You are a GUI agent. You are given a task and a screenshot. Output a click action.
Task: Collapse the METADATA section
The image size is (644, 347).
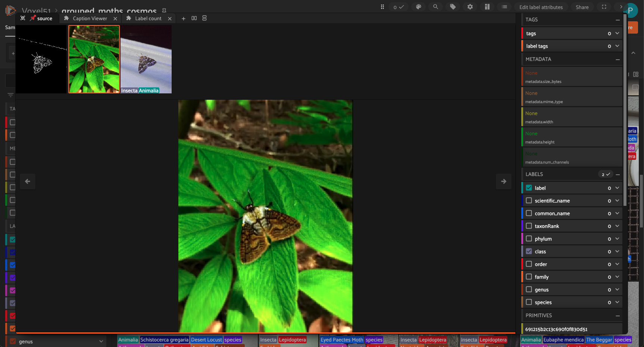pyautogui.click(x=618, y=59)
